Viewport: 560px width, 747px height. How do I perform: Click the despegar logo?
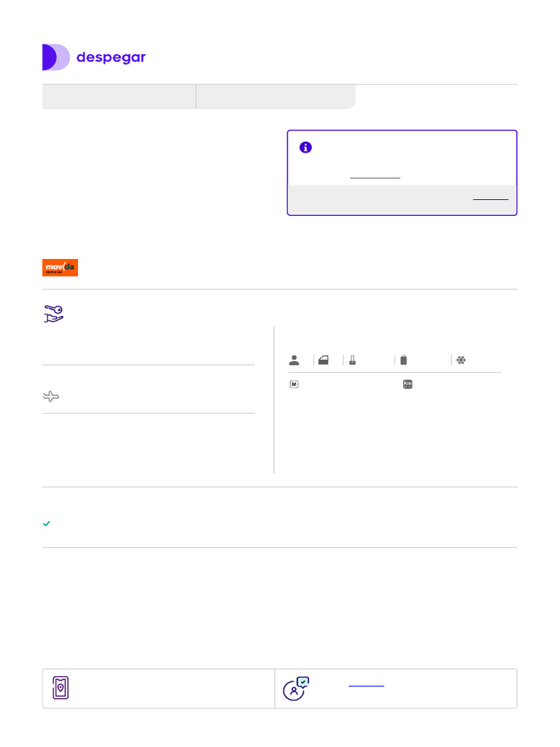click(x=93, y=58)
